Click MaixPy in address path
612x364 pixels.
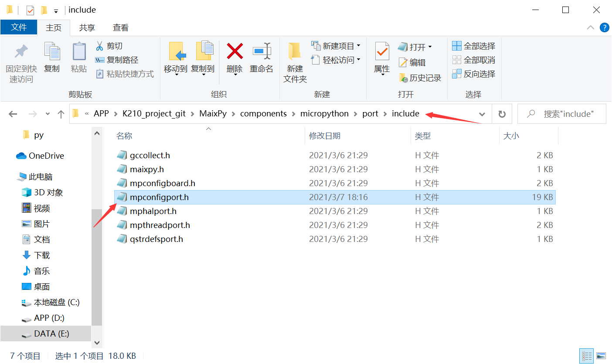coord(213,114)
